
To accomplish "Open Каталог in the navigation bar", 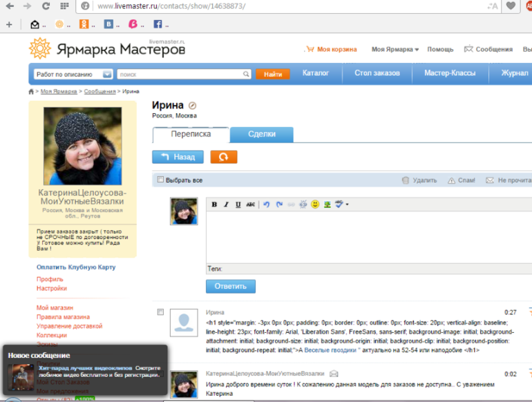I will click(x=316, y=73).
